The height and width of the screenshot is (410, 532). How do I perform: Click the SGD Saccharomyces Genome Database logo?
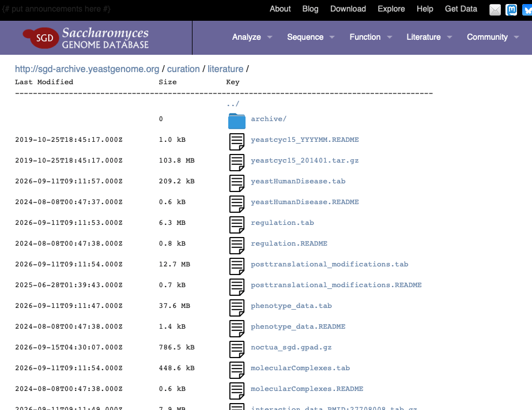(x=86, y=37)
